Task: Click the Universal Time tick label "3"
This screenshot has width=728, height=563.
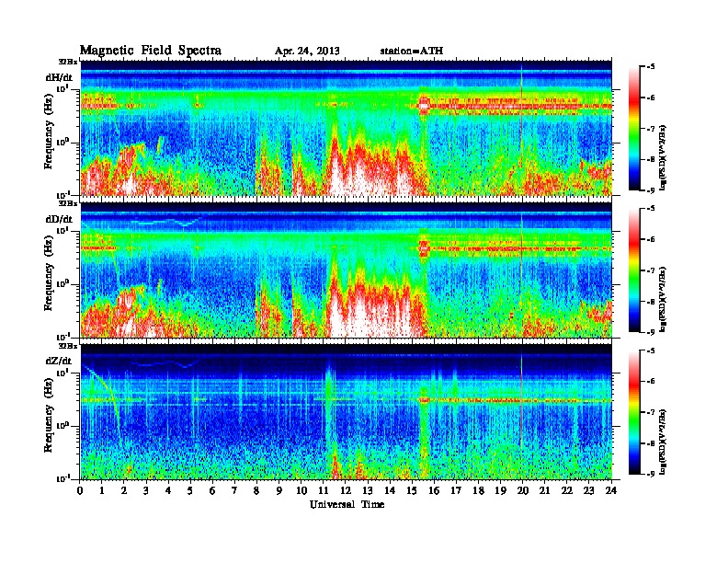Action: click(146, 490)
